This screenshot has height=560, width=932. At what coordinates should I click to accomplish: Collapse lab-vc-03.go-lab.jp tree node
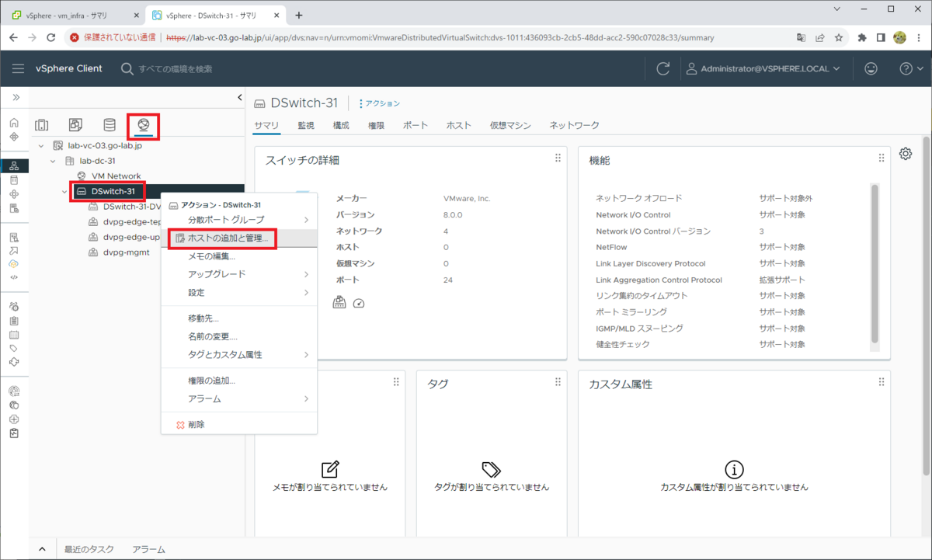coord(42,146)
